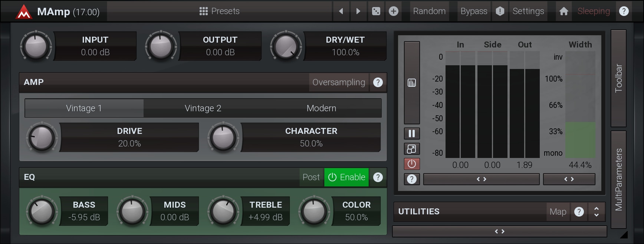
Task: Open the Presets dropdown
Action: [220, 11]
